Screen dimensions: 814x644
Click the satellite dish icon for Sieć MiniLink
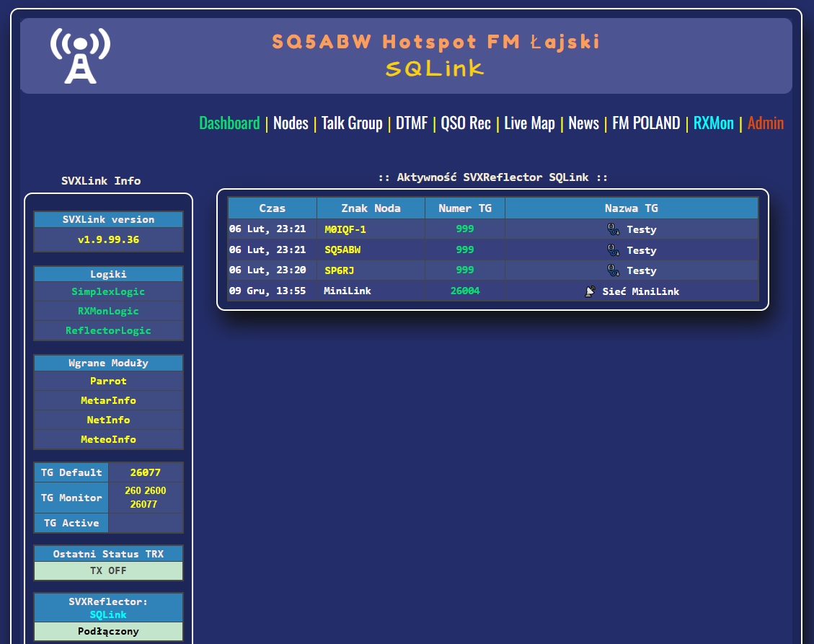point(590,291)
